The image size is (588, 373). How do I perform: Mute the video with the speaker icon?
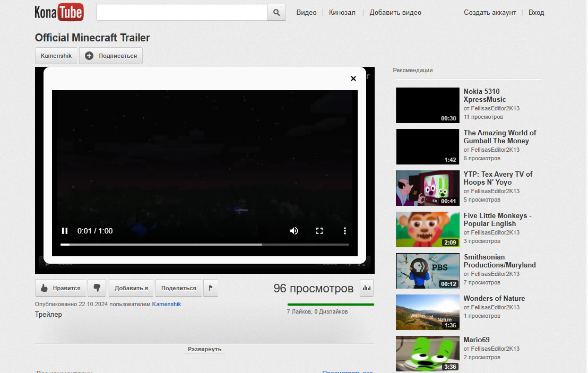[293, 231]
